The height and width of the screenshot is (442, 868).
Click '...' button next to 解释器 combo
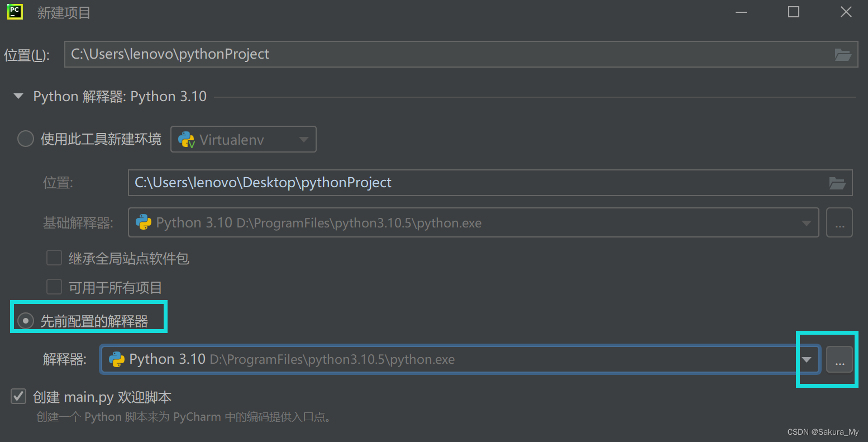click(840, 359)
